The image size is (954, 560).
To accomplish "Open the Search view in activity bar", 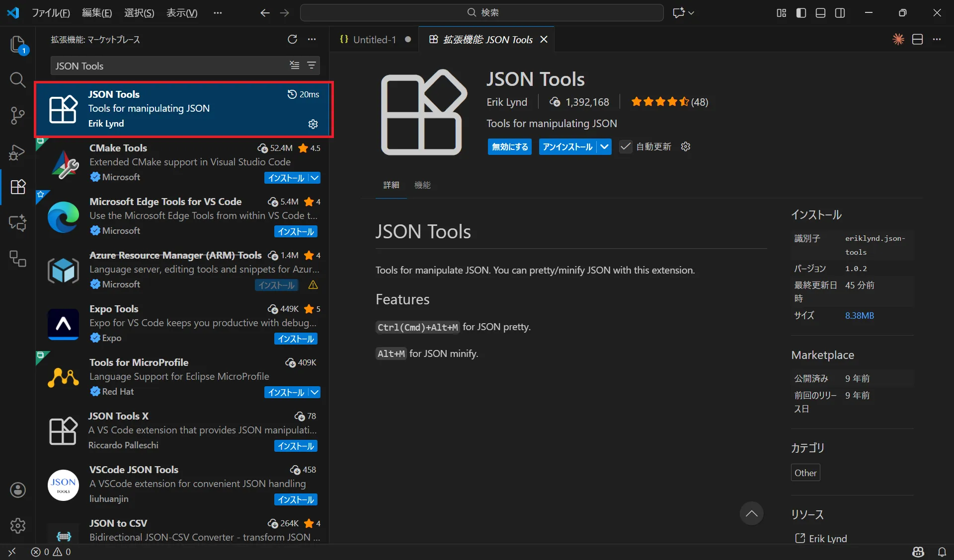I will point(17,80).
